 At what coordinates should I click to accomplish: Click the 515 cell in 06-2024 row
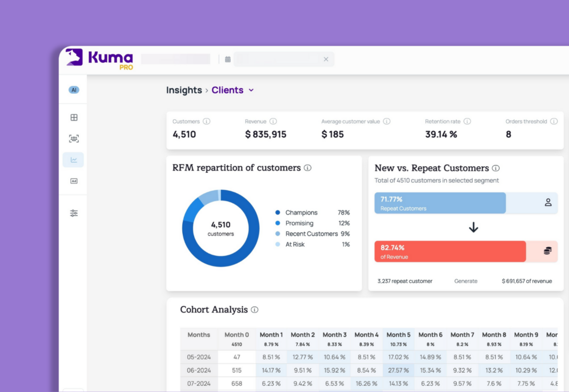(237, 370)
